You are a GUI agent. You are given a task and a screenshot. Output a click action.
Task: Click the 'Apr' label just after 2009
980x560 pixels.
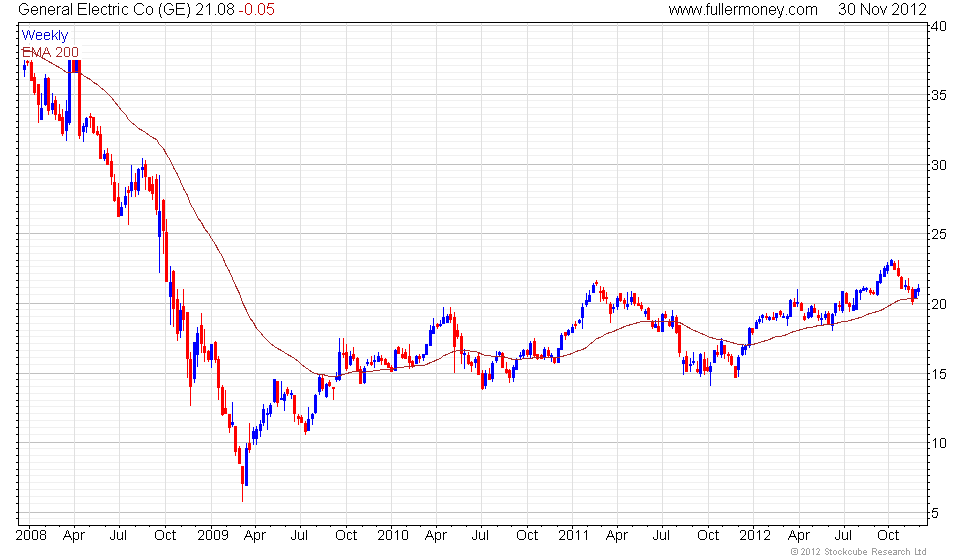coord(255,536)
